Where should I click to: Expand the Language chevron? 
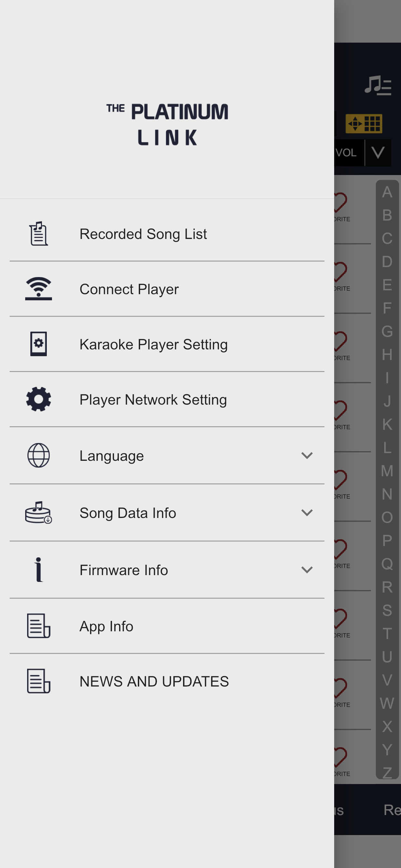[307, 456]
